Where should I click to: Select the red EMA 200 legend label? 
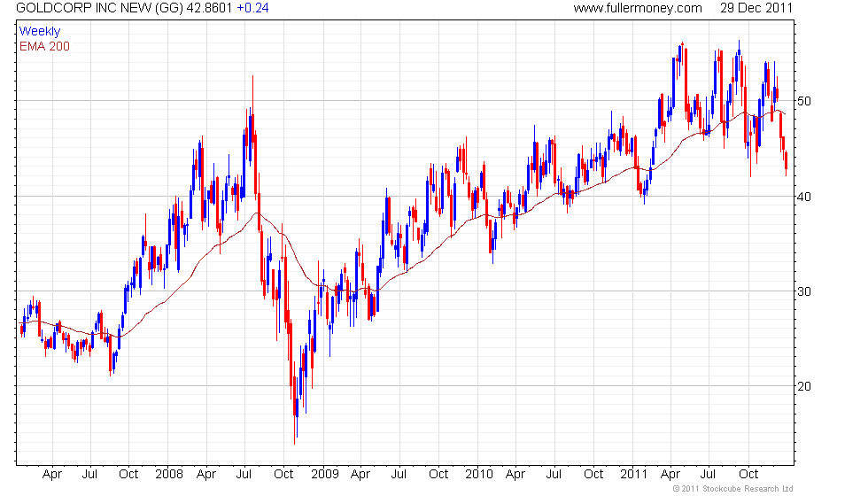pyautogui.click(x=45, y=46)
